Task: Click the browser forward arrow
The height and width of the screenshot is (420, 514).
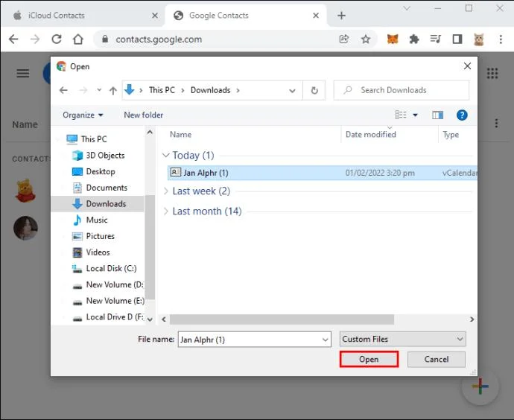Action: pyautogui.click(x=34, y=39)
